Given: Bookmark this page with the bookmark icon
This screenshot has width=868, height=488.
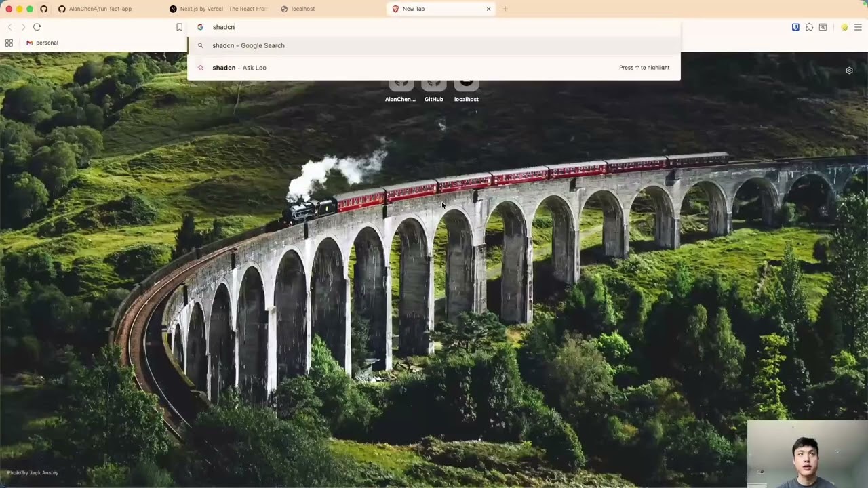Looking at the screenshot, I should click(179, 27).
